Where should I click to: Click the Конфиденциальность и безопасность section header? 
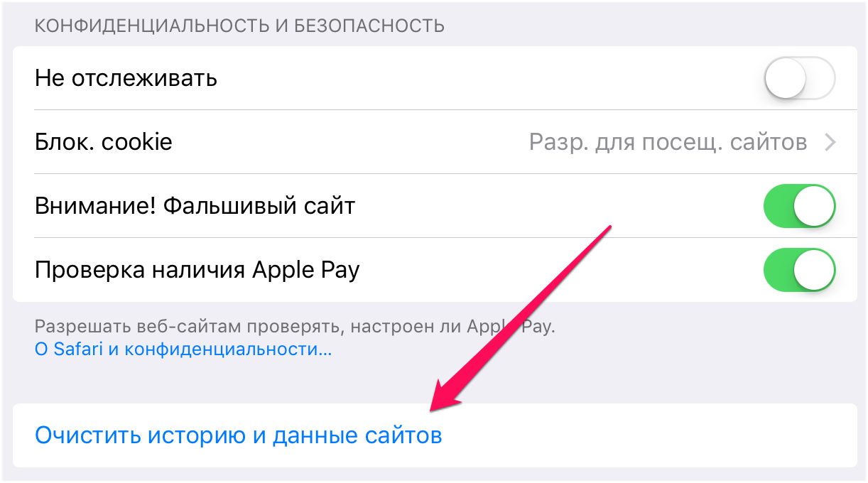(239, 26)
